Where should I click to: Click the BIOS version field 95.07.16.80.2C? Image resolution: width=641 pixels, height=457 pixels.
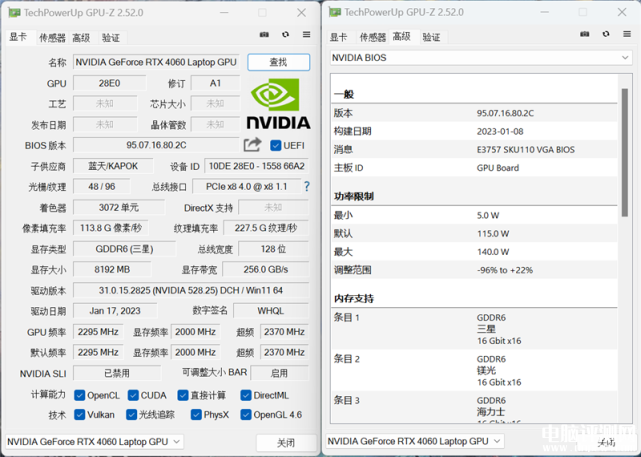coord(156,145)
